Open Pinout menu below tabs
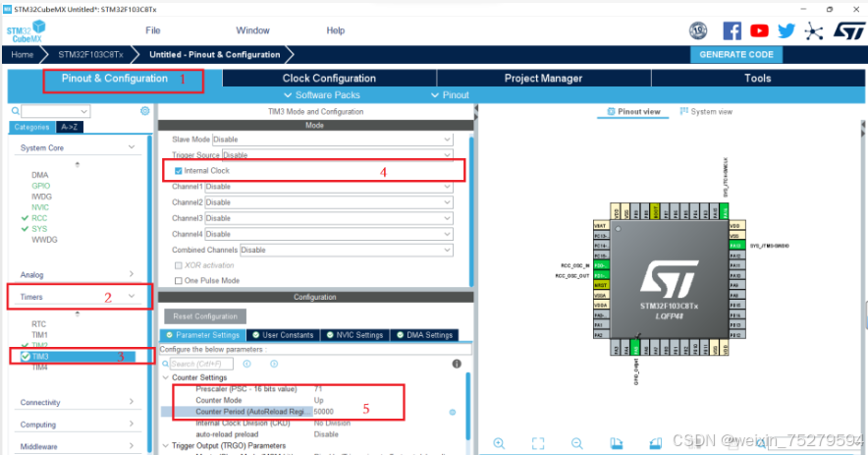Viewport: 868px width, 455px height. (450, 94)
